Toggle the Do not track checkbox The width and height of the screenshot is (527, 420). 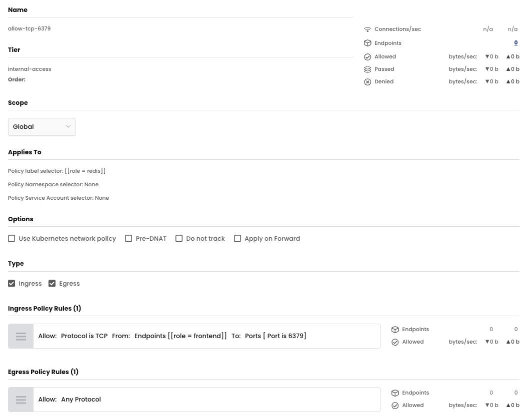pos(179,238)
